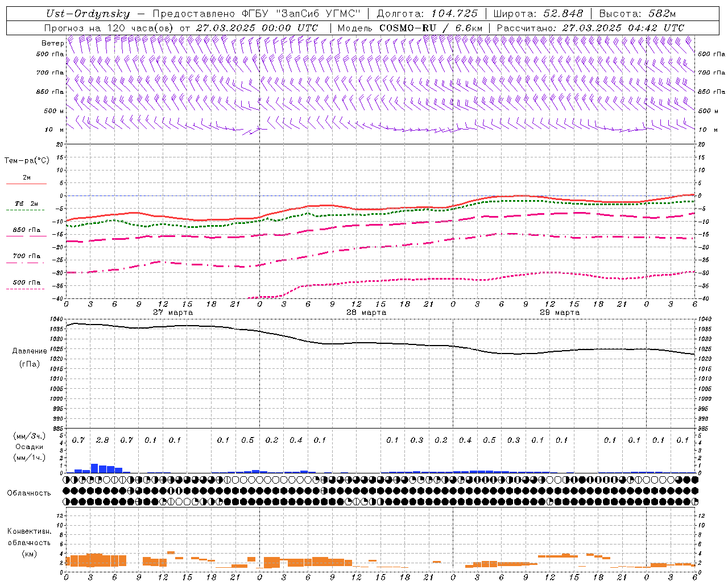Click the (гПа) unit label under Давление
728x582 pixels.
[x=29, y=364]
